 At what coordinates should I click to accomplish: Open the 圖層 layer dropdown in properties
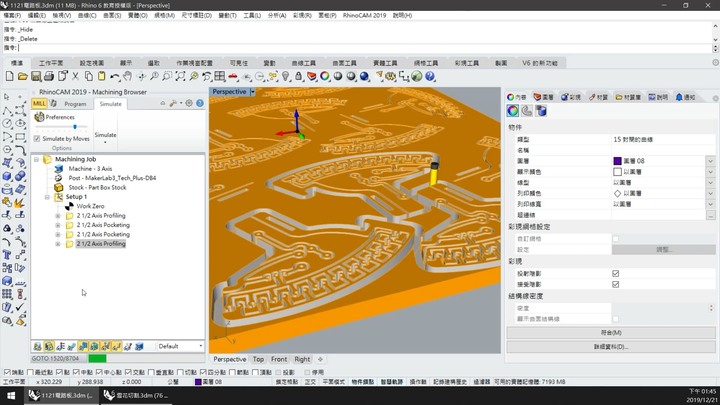(710, 161)
